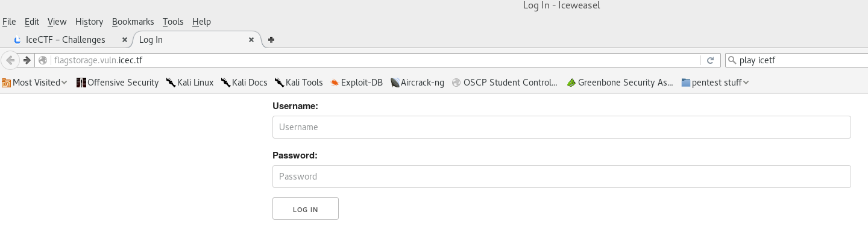Open the History menu
Screen dimensions: 868x238
tap(89, 22)
